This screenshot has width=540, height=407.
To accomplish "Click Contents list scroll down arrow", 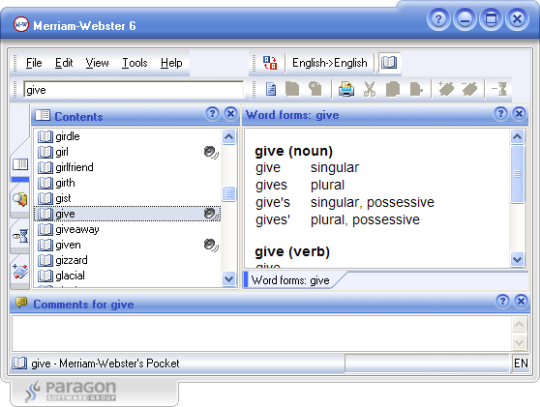I will click(229, 278).
